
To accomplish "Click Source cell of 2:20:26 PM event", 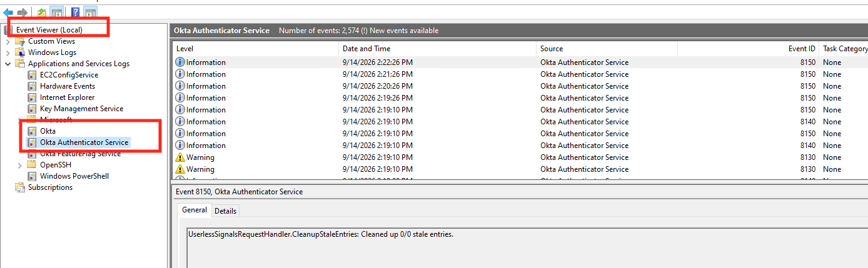I will point(584,86).
